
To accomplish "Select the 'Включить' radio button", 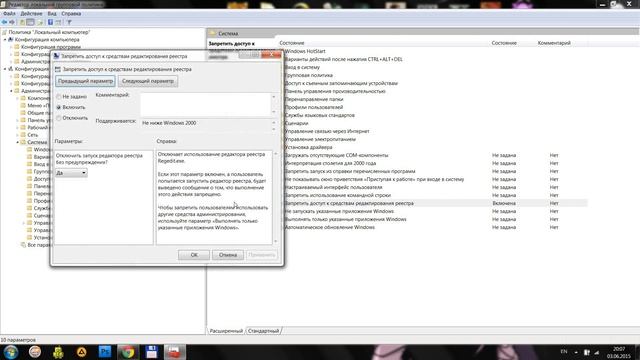I will 59,107.
